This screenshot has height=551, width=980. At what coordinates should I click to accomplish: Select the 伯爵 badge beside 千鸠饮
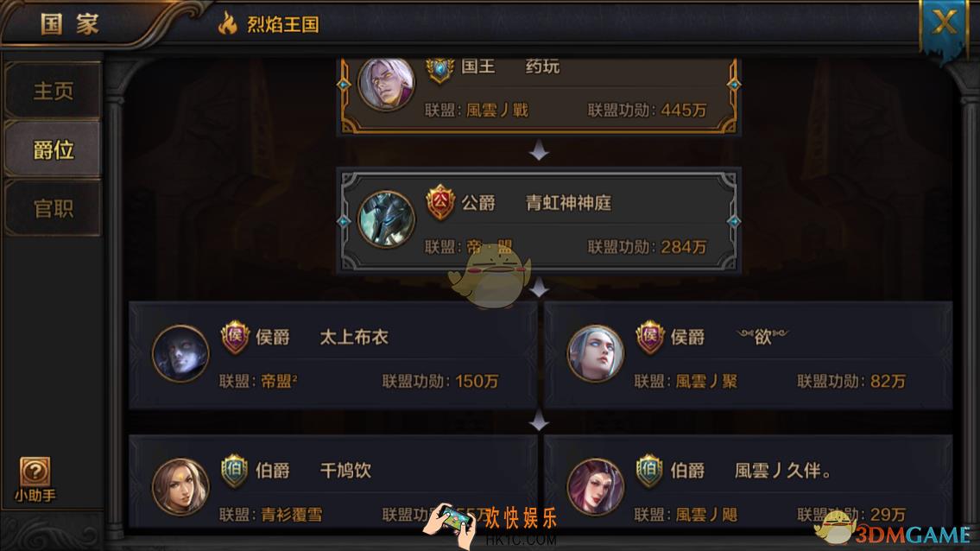235,471
